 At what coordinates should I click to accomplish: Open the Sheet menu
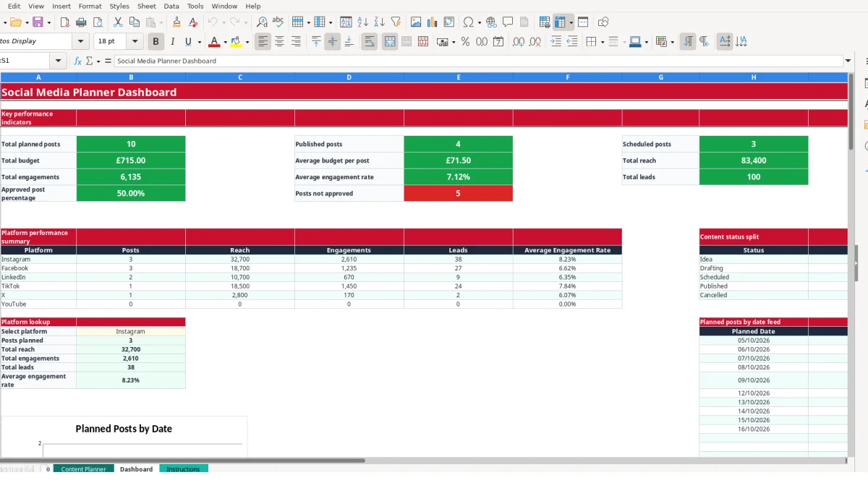147,6
